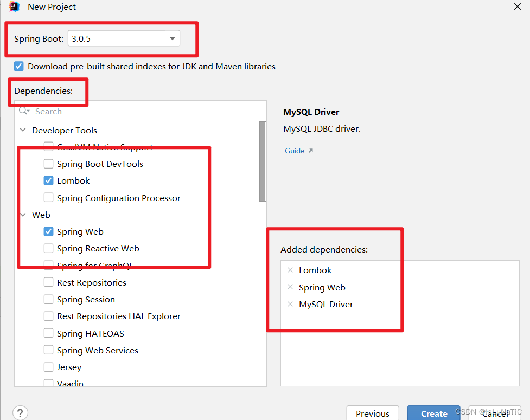The width and height of the screenshot is (530, 420).
Task: Enable Spring Reactive Web checkbox
Action: point(49,249)
